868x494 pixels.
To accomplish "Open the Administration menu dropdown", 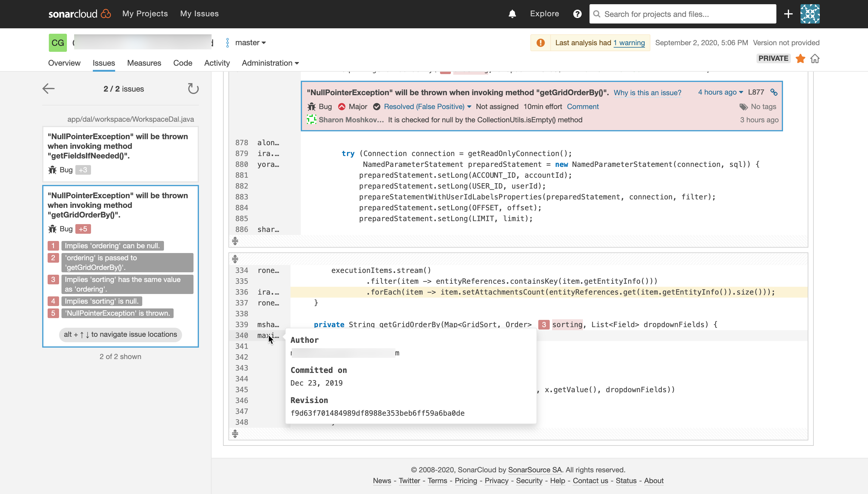I will (x=270, y=63).
